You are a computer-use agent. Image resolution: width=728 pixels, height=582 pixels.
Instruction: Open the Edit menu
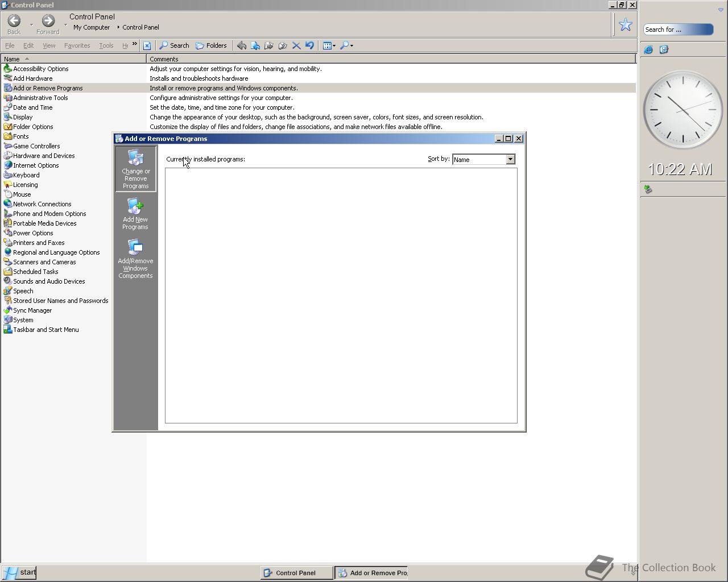tap(28, 45)
